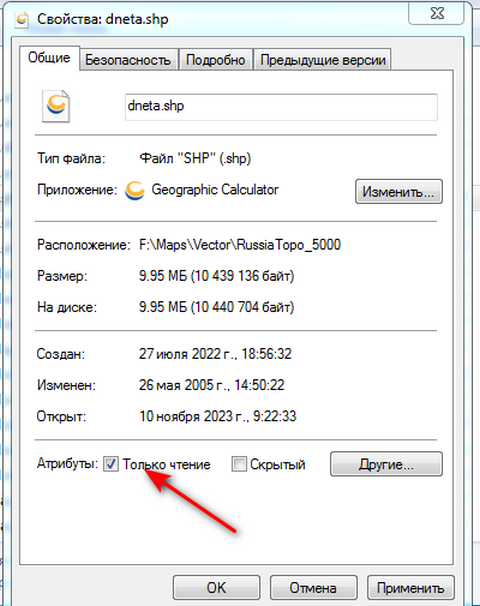Switch to the Безопасность tab

tap(128, 60)
